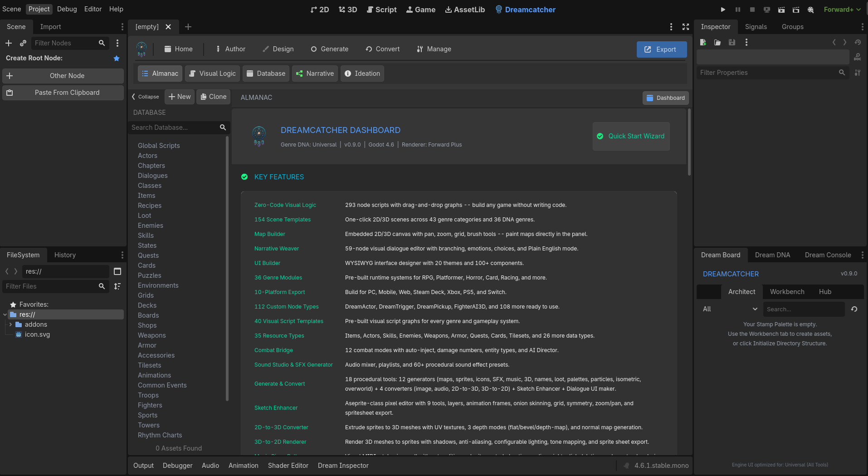868x476 pixels.
Task: Click the database list scrollbar
Action: [227, 269]
